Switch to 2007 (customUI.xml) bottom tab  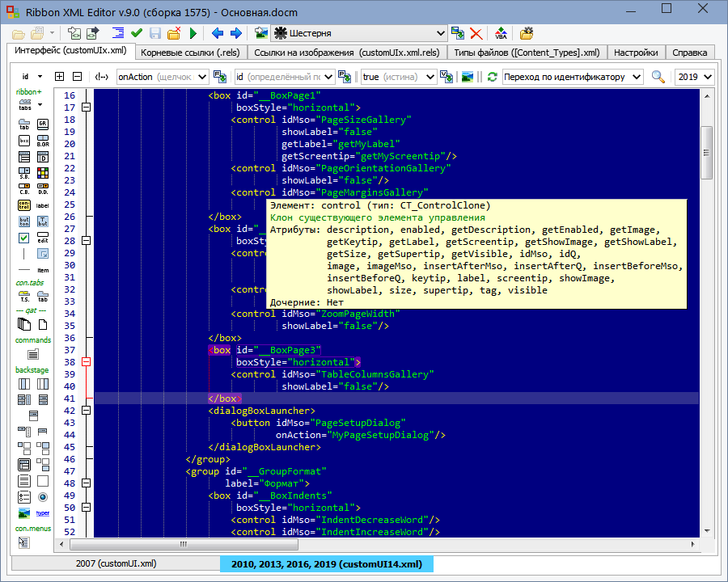coord(116,563)
